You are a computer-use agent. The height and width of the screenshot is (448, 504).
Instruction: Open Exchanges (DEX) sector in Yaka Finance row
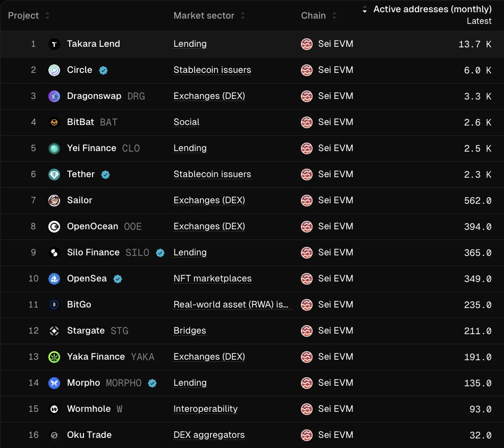pyautogui.click(x=209, y=356)
